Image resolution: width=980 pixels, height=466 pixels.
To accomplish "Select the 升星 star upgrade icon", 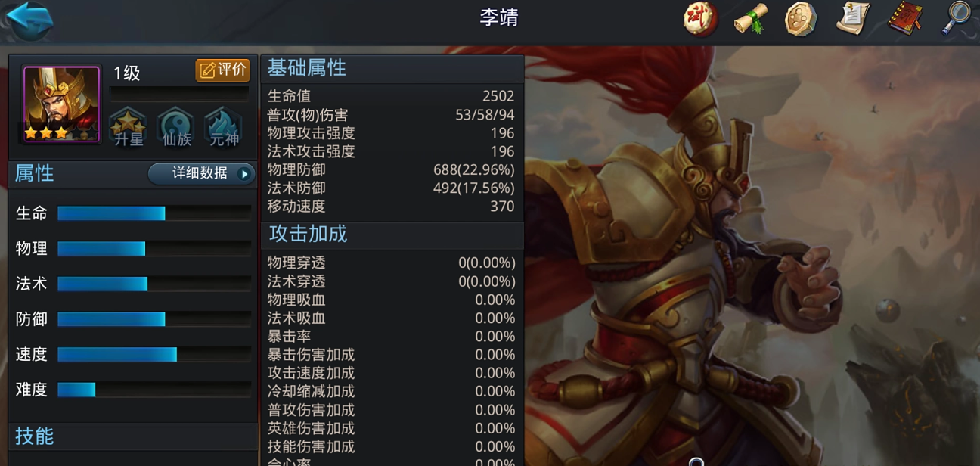I will point(129,127).
